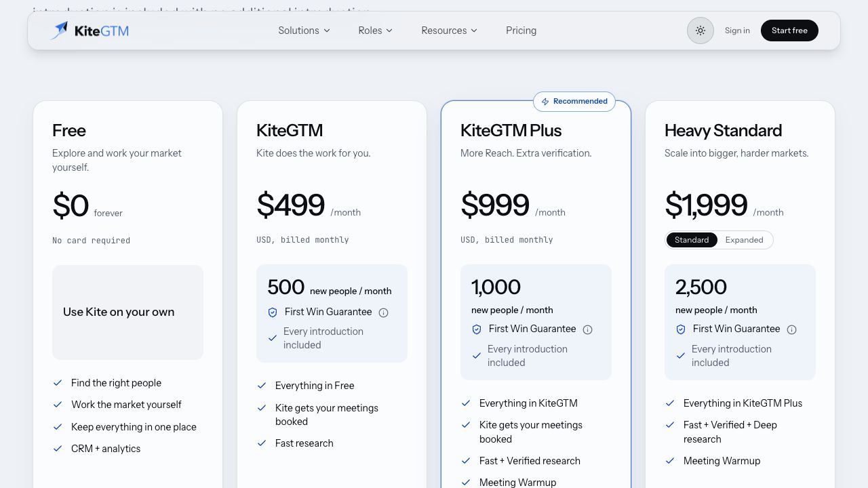Click shield icon in the $499 KiteGTM card
Image resolution: width=868 pixels, height=488 pixels.
coord(273,312)
